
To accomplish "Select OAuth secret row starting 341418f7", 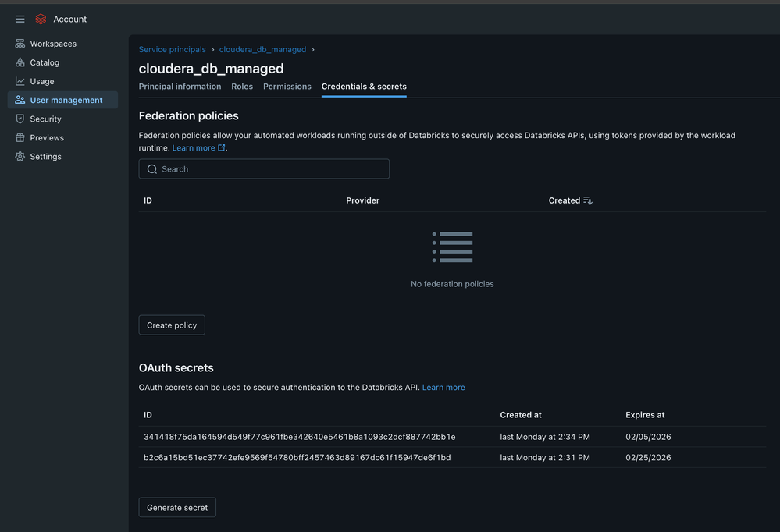I will click(x=452, y=437).
